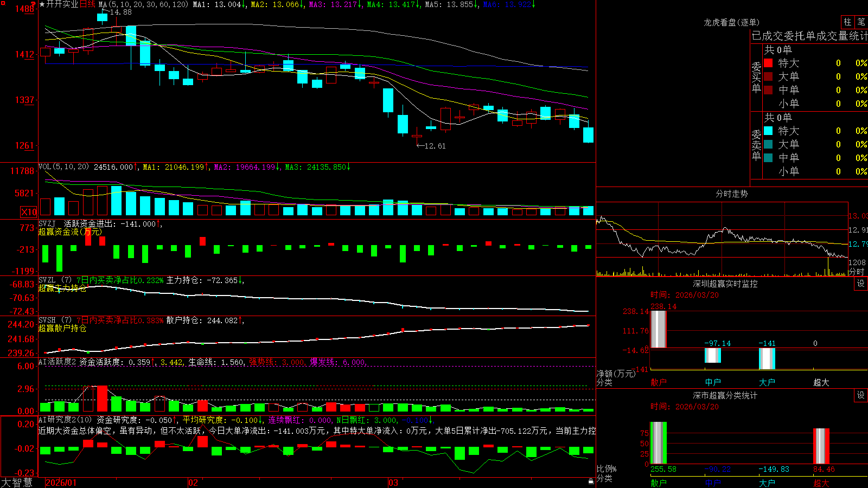Click 中户 category in the real-time monitor chart
This screenshot has width=868, height=488.
coord(713,382)
